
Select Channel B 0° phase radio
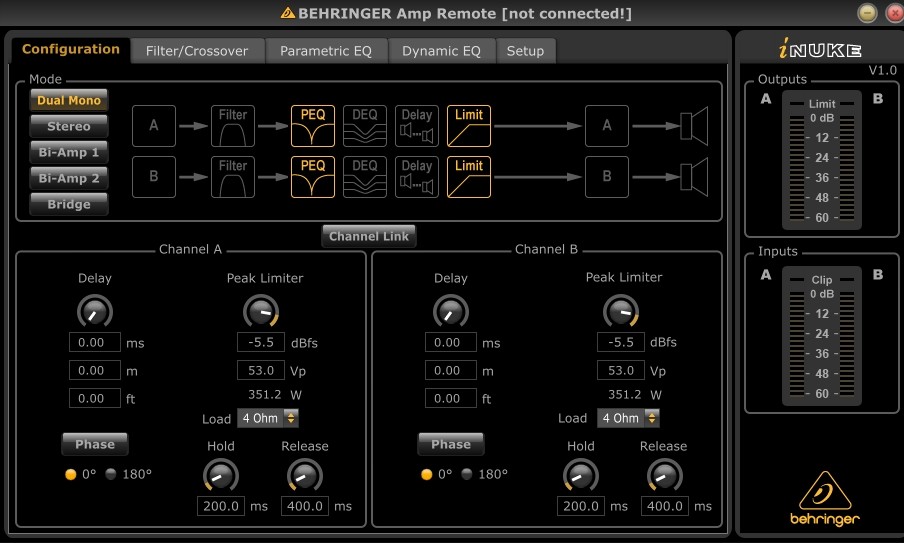[x=427, y=474]
